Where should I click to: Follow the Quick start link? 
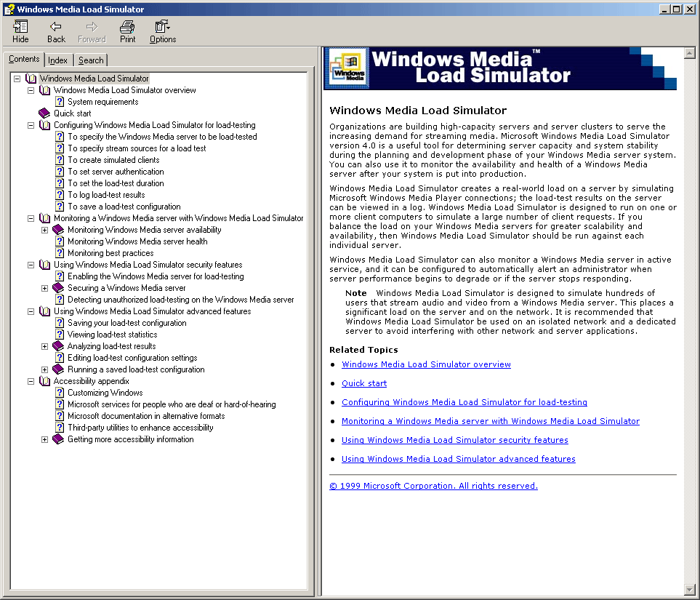point(364,383)
